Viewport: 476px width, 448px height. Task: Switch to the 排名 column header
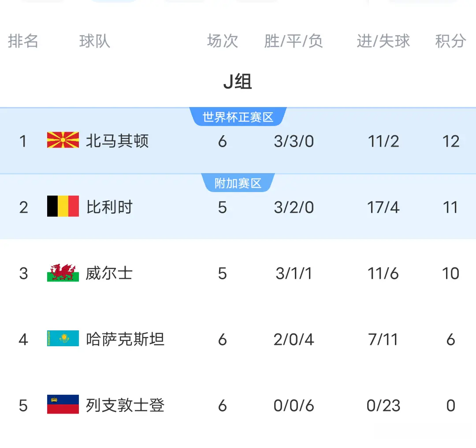[x=23, y=41]
